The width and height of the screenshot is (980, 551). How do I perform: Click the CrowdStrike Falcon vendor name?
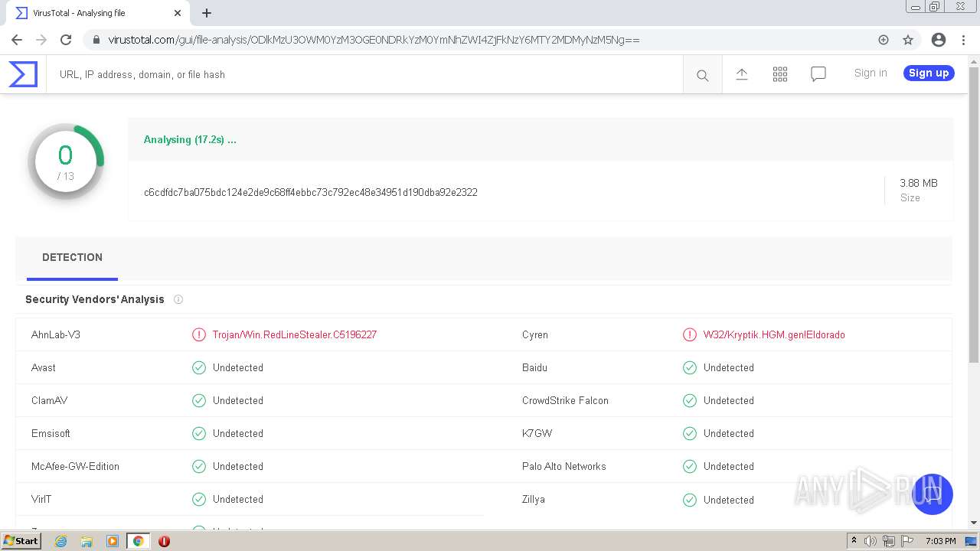point(565,400)
